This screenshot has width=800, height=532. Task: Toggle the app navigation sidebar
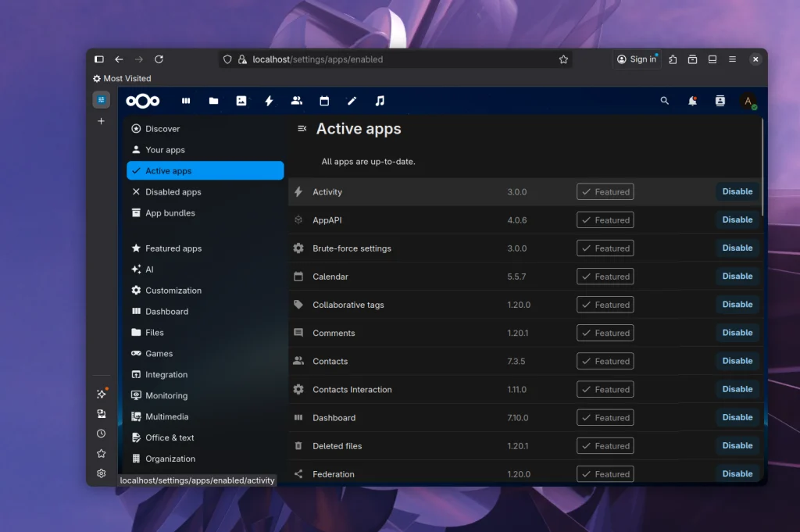click(x=302, y=129)
